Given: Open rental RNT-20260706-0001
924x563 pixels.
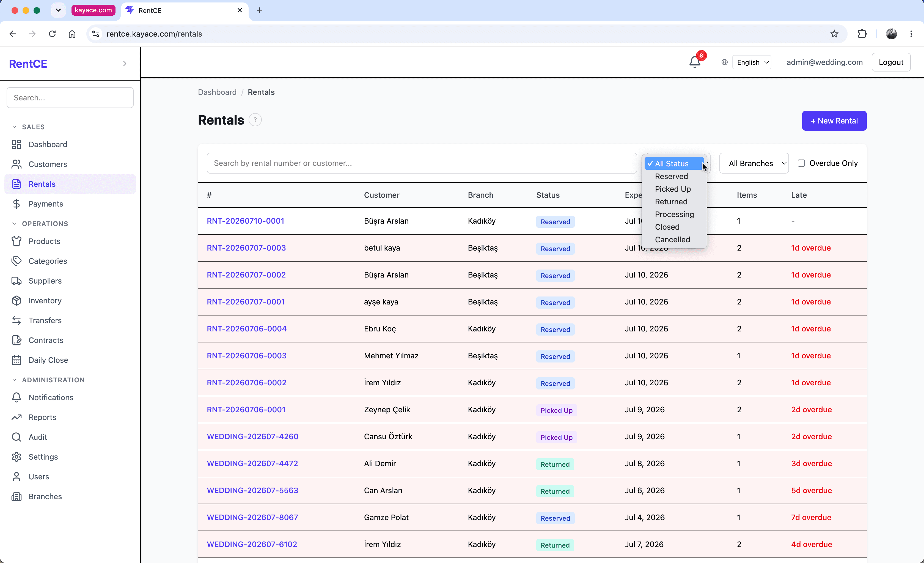Looking at the screenshot, I should pyautogui.click(x=246, y=410).
